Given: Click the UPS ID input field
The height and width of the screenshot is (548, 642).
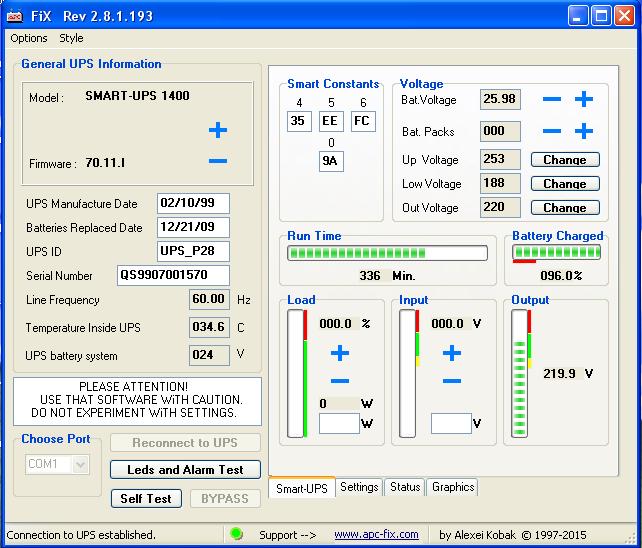Looking at the screenshot, I should [193, 251].
